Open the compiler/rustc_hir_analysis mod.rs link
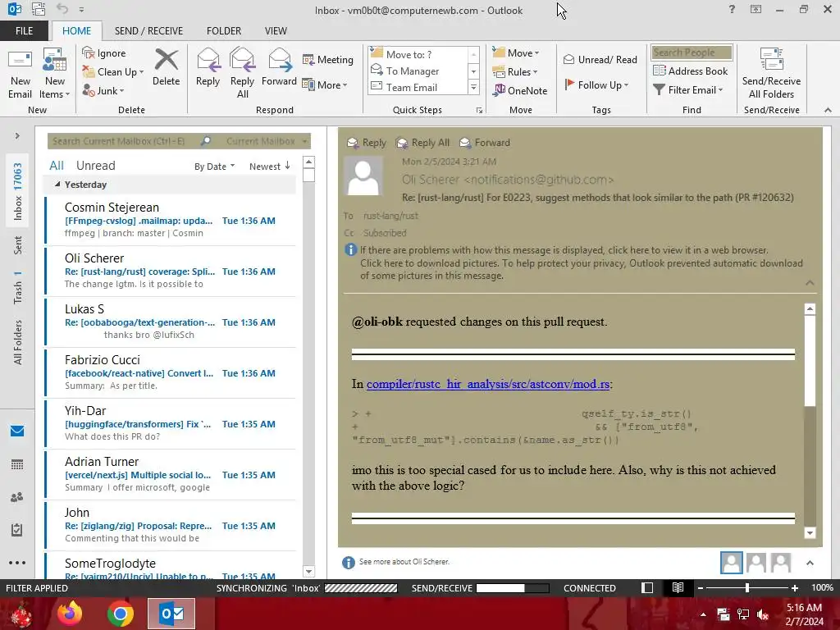Image resolution: width=840 pixels, height=630 pixels. (488, 384)
